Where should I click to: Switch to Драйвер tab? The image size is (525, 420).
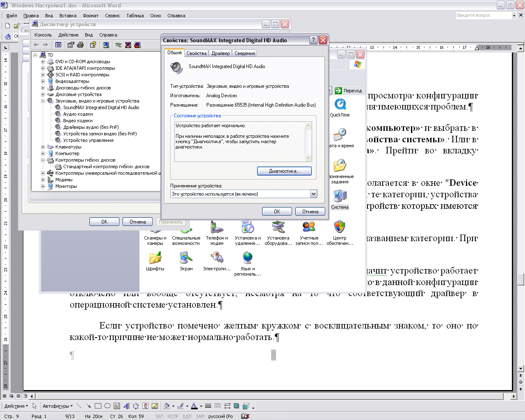(x=221, y=53)
